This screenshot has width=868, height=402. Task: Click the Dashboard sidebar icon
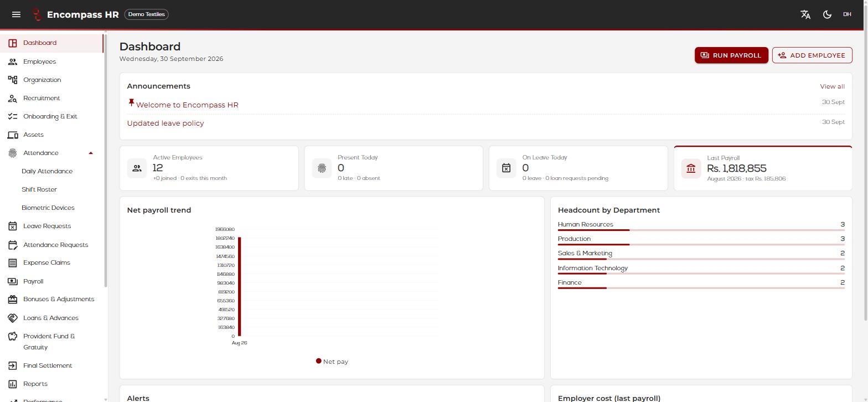(x=13, y=43)
